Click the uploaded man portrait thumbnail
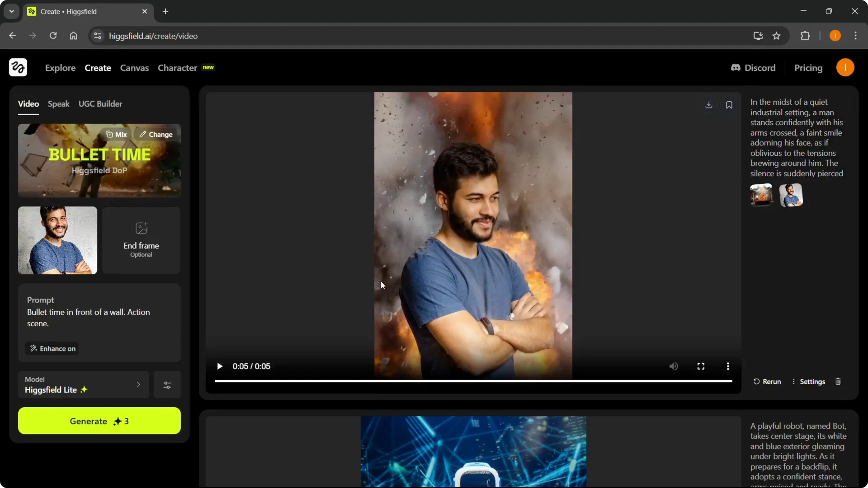 click(x=57, y=240)
